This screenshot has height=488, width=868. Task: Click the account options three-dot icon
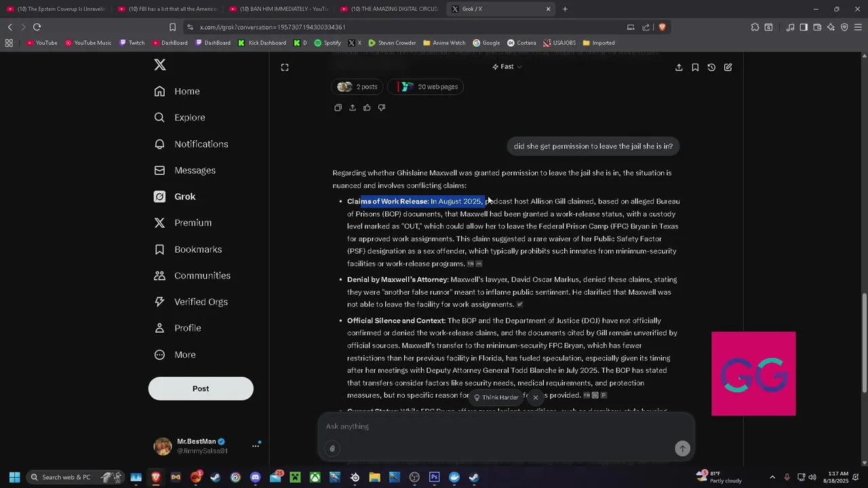(x=256, y=446)
